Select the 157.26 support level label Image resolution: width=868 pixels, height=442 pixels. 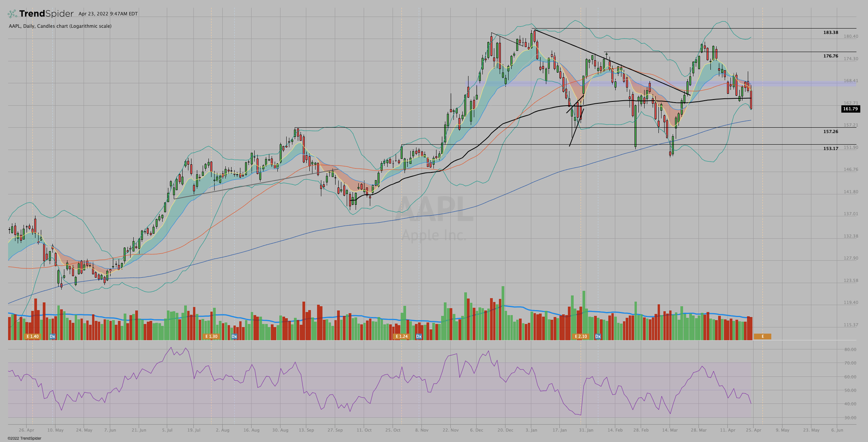coord(831,132)
